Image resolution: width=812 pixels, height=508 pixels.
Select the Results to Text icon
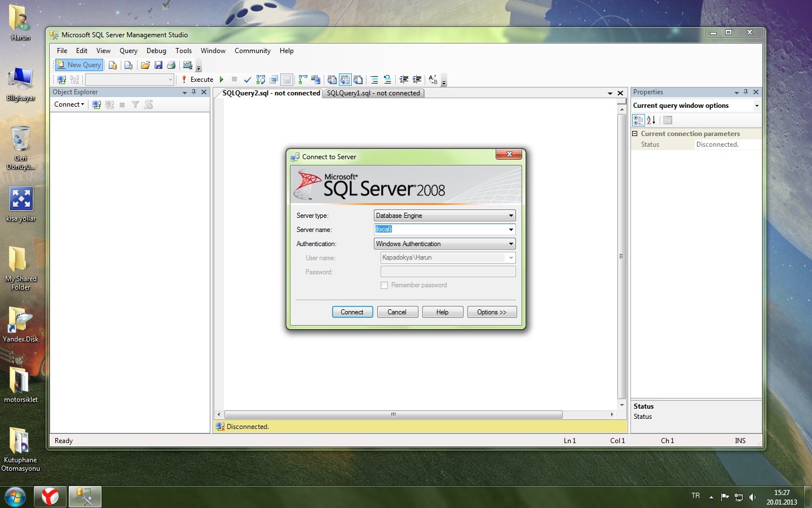point(332,80)
